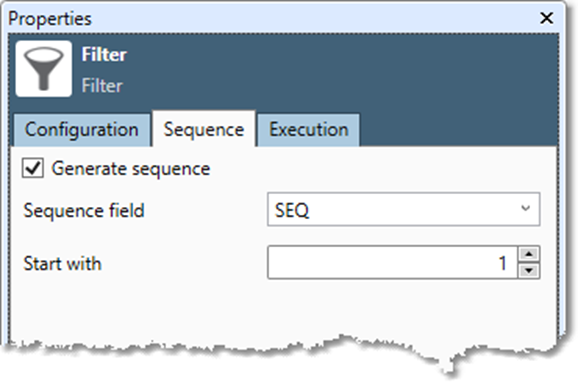Close the Properties panel

(546, 18)
